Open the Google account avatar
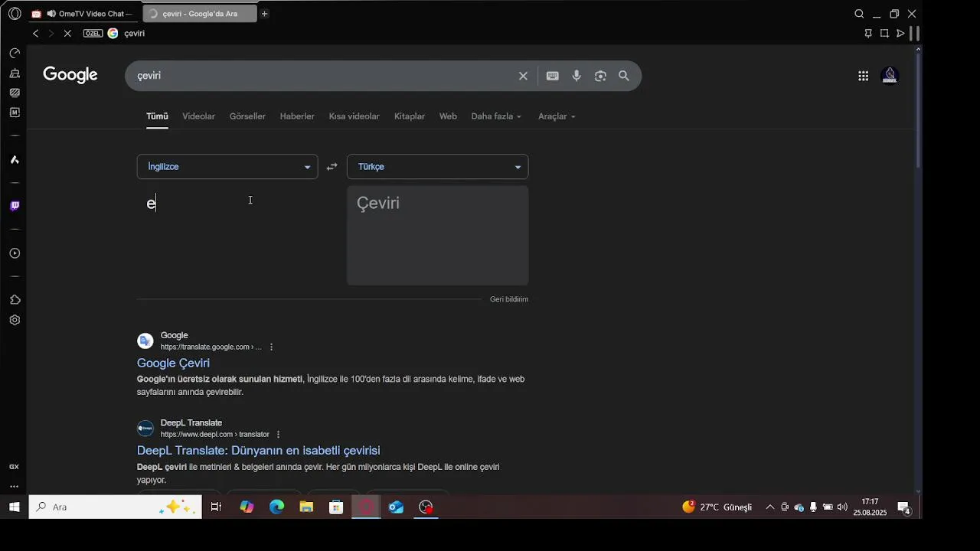 (x=890, y=75)
